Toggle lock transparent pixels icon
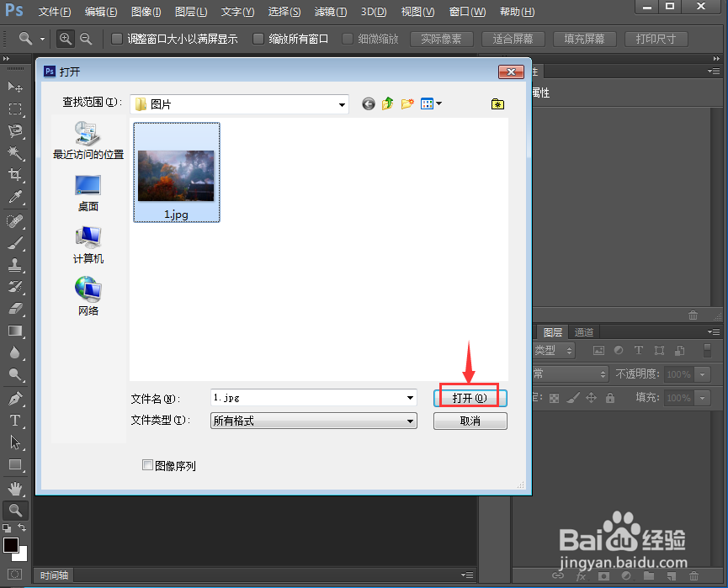 [x=554, y=398]
